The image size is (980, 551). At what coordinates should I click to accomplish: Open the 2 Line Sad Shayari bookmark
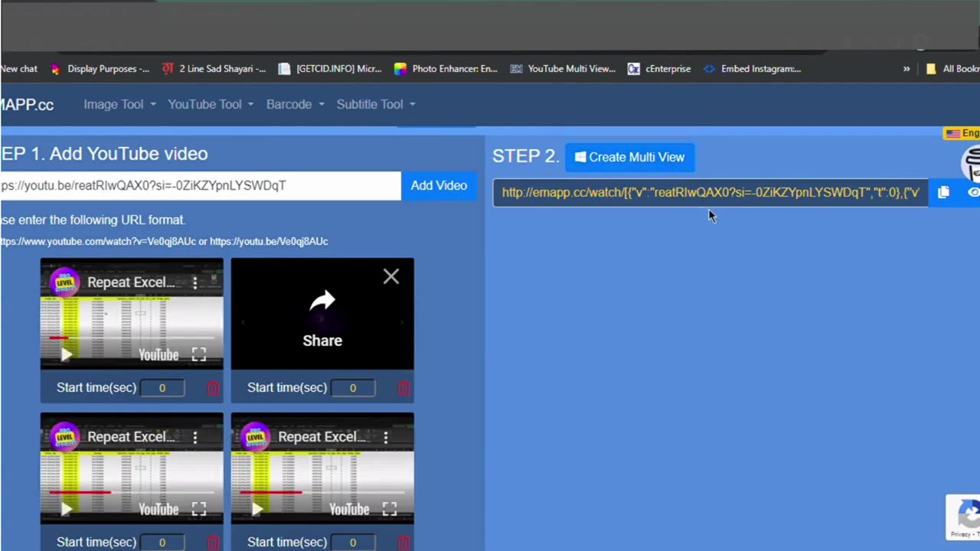(x=214, y=69)
